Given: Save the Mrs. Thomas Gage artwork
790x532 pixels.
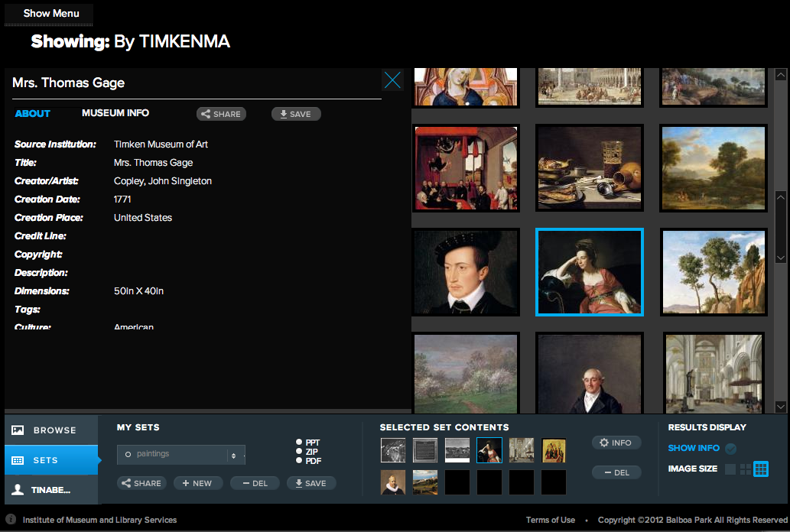Looking at the screenshot, I should coord(296,114).
